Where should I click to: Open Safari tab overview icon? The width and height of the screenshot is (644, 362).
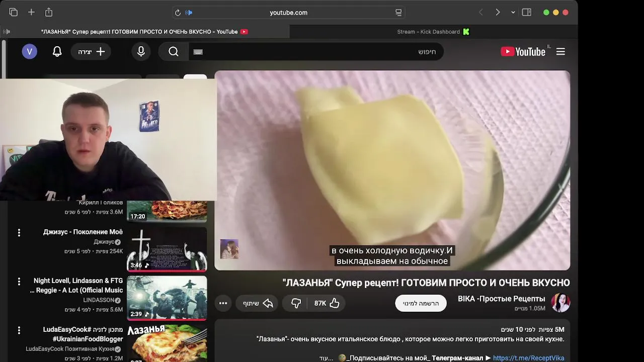pos(13,12)
